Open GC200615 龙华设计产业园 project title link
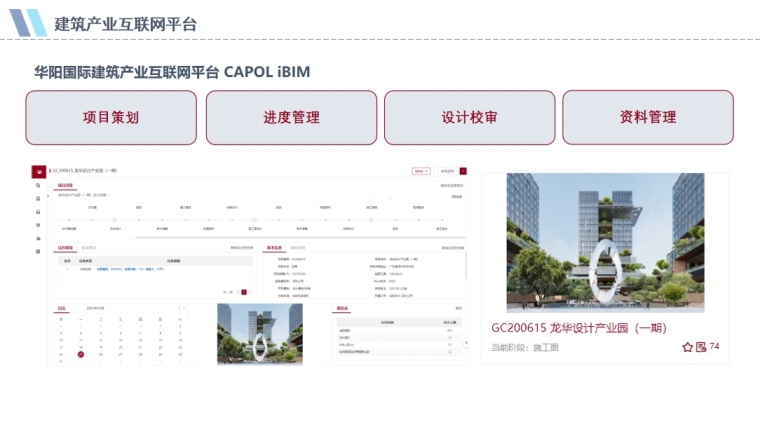The height and width of the screenshot is (427, 760). pyautogui.click(x=578, y=328)
